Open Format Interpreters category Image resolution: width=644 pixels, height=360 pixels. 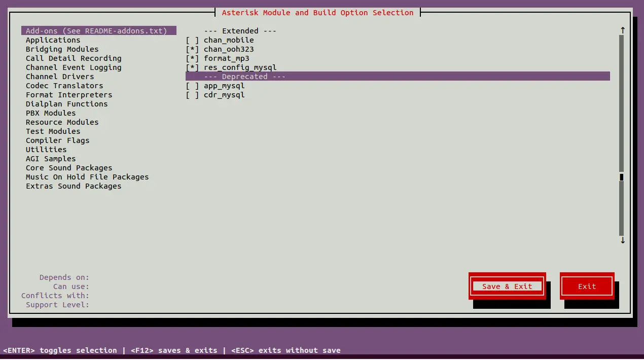click(69, 95)
